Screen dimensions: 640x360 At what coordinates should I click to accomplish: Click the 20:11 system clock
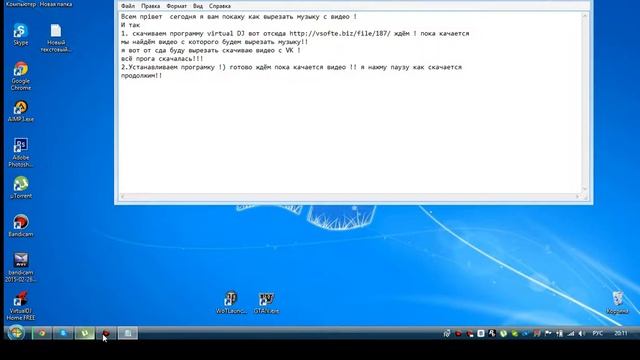(x=621, y=333)
